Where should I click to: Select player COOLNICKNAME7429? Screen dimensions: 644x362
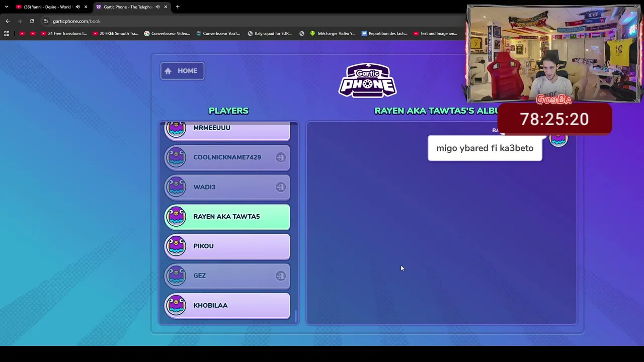pos(227,157)
